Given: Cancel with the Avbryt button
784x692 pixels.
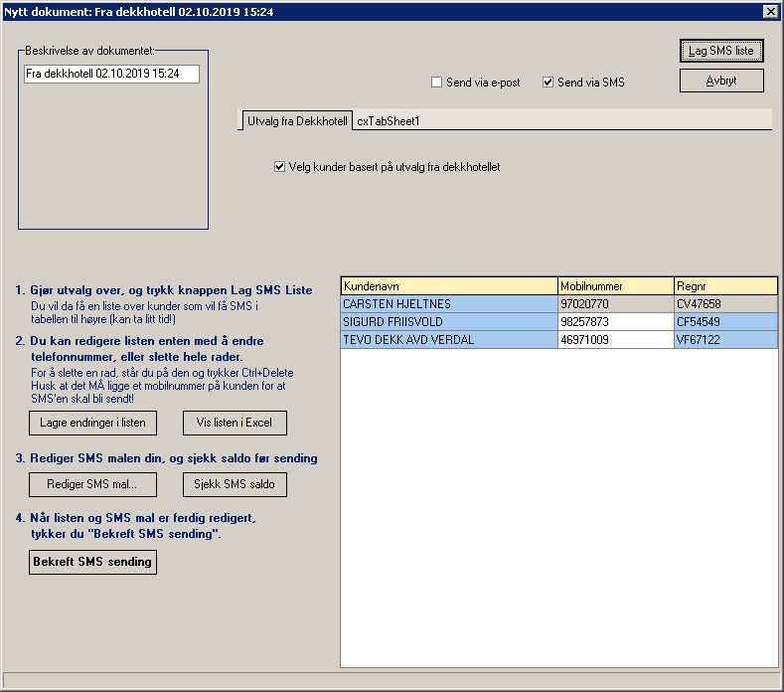Looking at the screenshot, I should coord(721,81).
